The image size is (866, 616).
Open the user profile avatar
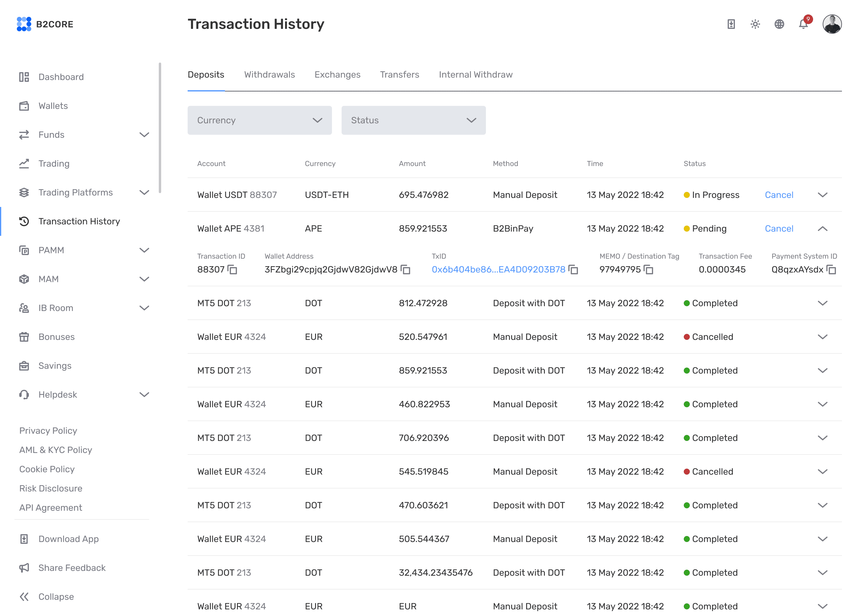(832, 24)
